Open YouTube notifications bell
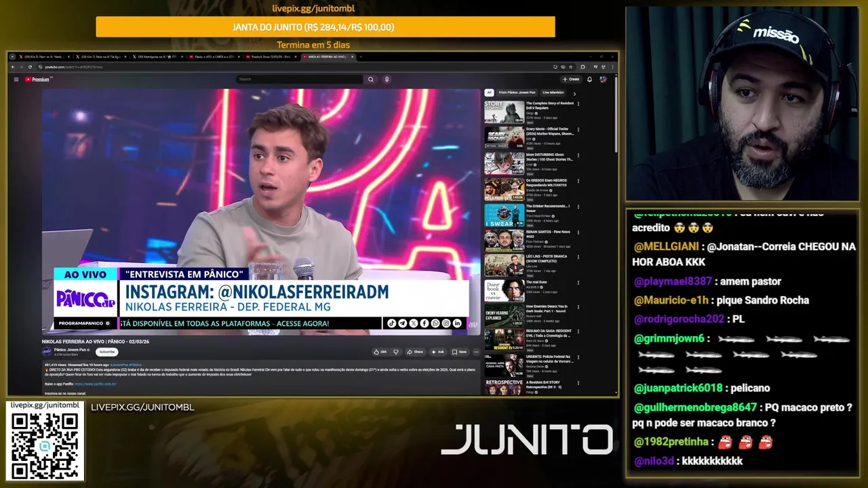This screenshot has height=488, width=868. tap(589, 79)
